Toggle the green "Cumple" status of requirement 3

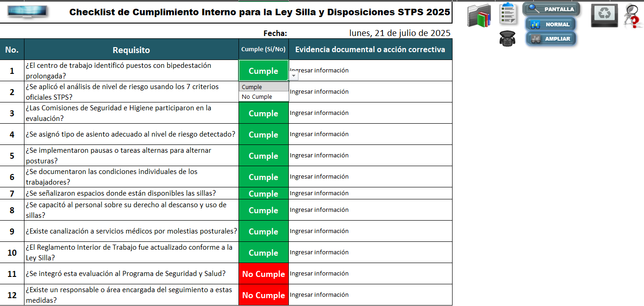(x=263, y=113)
